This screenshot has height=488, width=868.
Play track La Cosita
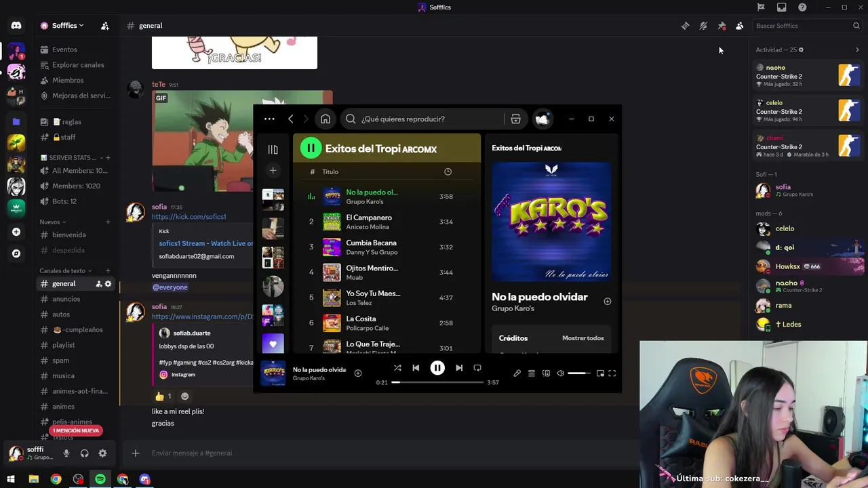point(387,323)
